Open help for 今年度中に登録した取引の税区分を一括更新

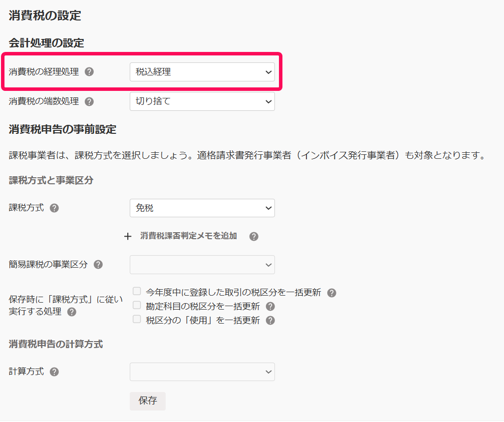[332, 293]
